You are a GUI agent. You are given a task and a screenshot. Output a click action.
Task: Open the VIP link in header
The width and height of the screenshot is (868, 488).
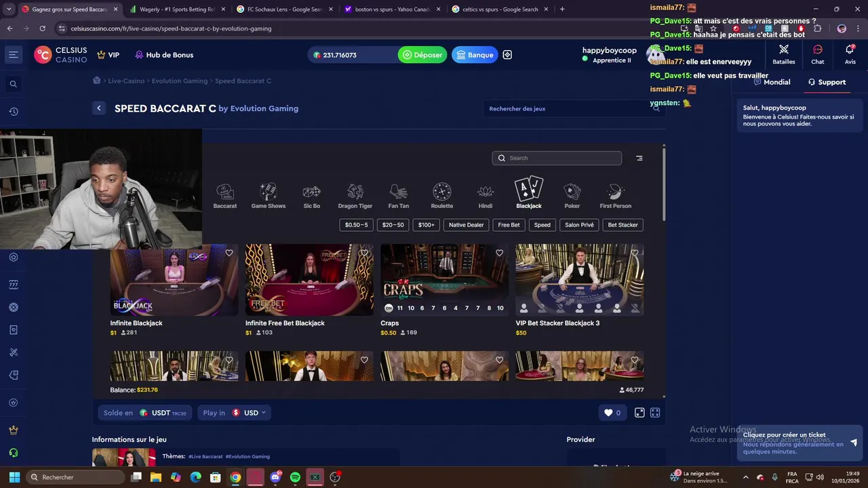point(108,55)
